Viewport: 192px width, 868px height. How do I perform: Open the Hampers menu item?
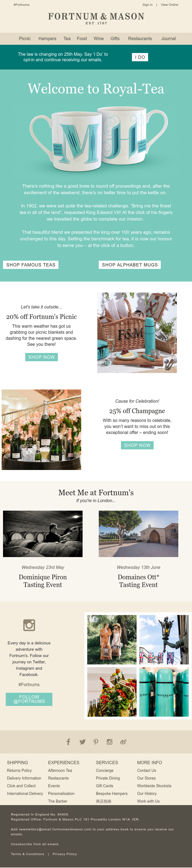pyautogui.click(x=47, y=38)
